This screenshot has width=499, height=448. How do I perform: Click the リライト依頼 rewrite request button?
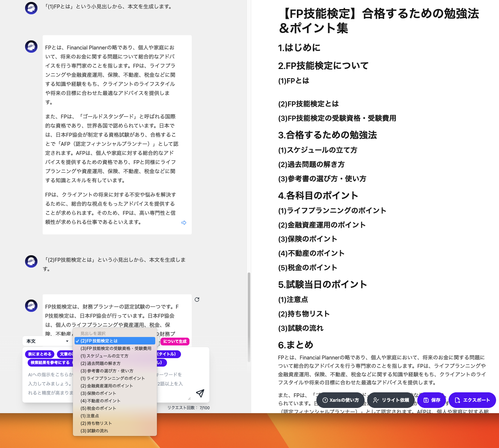pyautogui.click(x=391, y=400)
